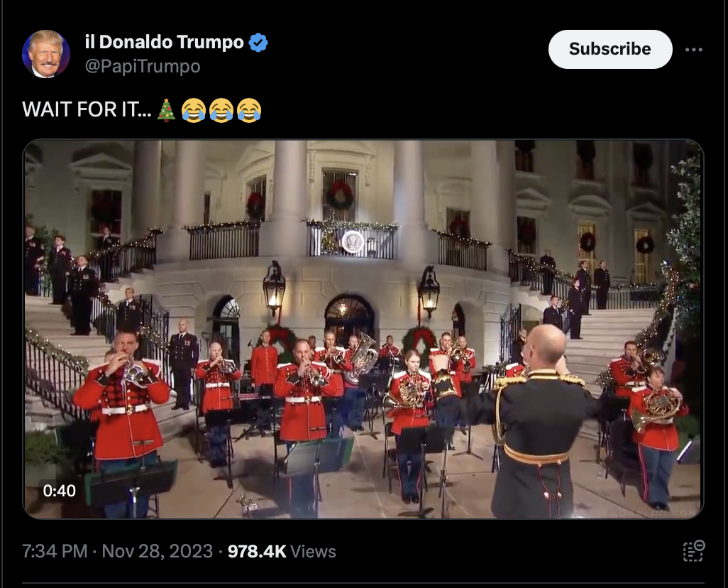Click the 0:40 duration badge
Screen dimensions: 728x588
coord(59,491)
